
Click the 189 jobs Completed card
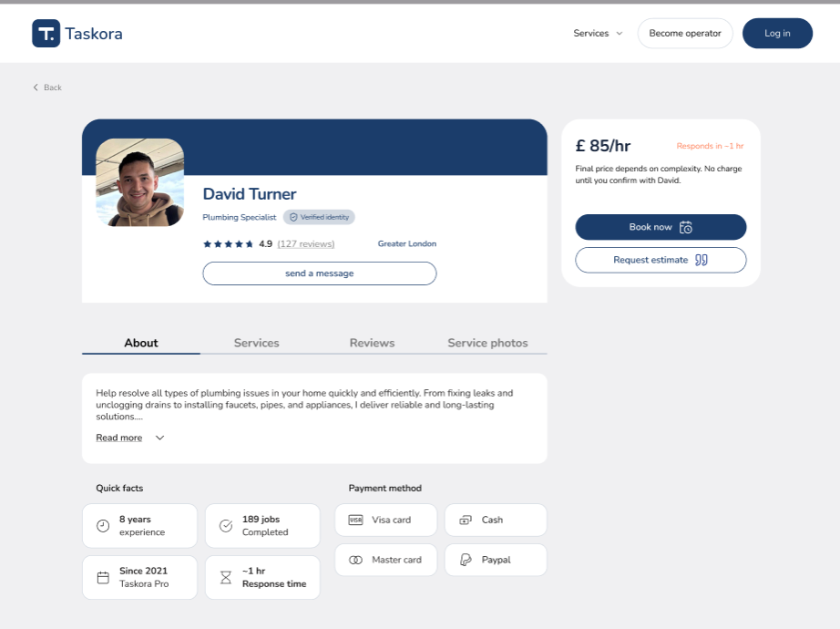[262, 526]
